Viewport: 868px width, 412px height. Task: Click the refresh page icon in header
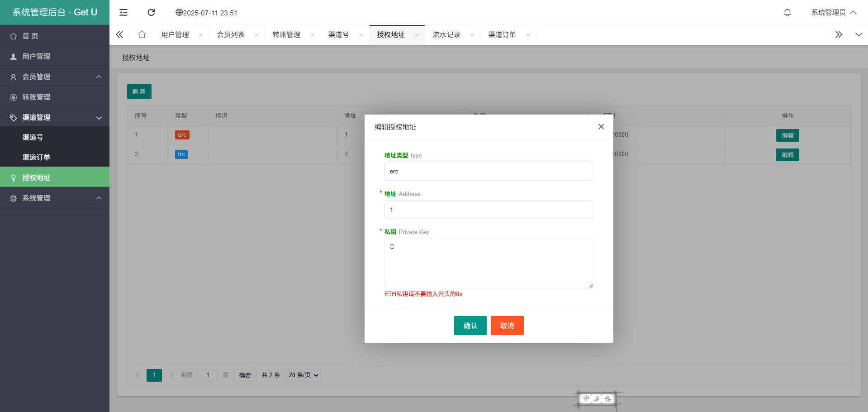(152, 13)
